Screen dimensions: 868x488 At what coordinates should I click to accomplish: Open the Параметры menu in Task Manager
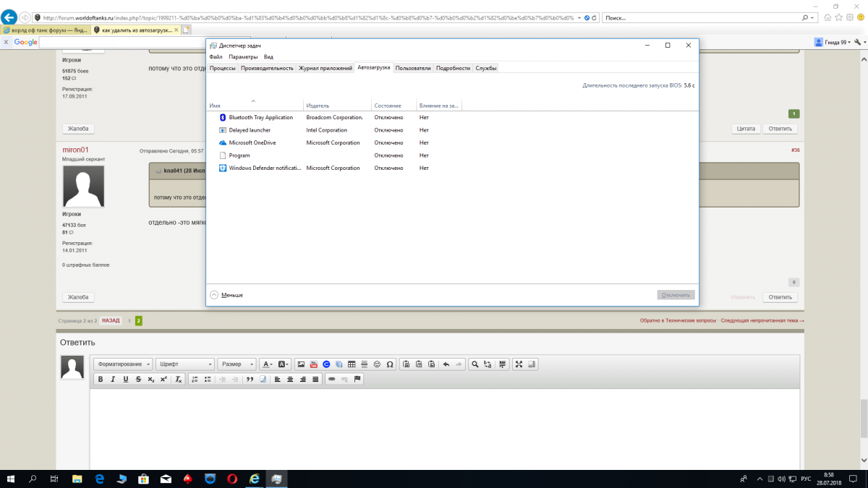[242, 56]
